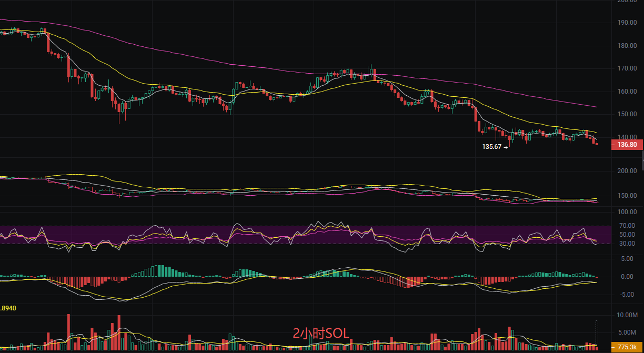This screenshot has height=353, width=644.
Task: Click the red 2小时SOL chart label
Action: [321, 333]
